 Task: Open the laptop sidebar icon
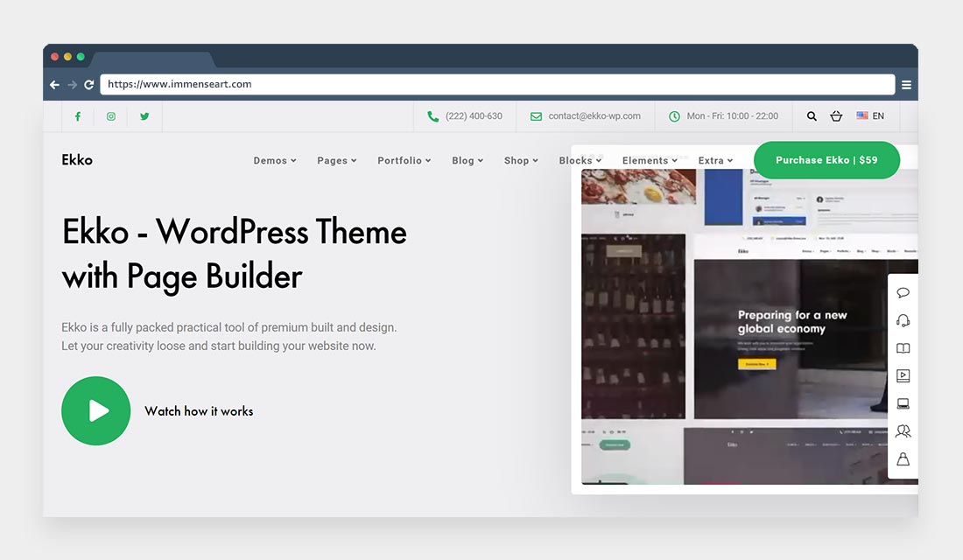click(x=903, y=403)
